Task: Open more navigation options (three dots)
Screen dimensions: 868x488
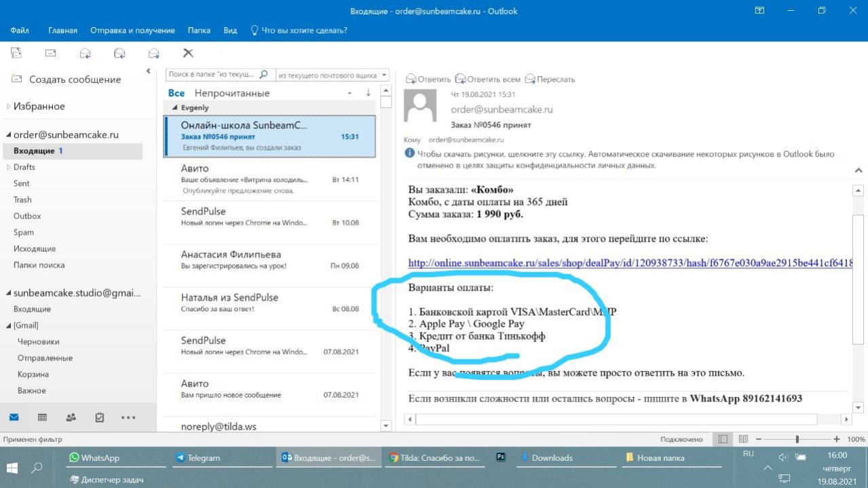Action: (x=128, y=417)
